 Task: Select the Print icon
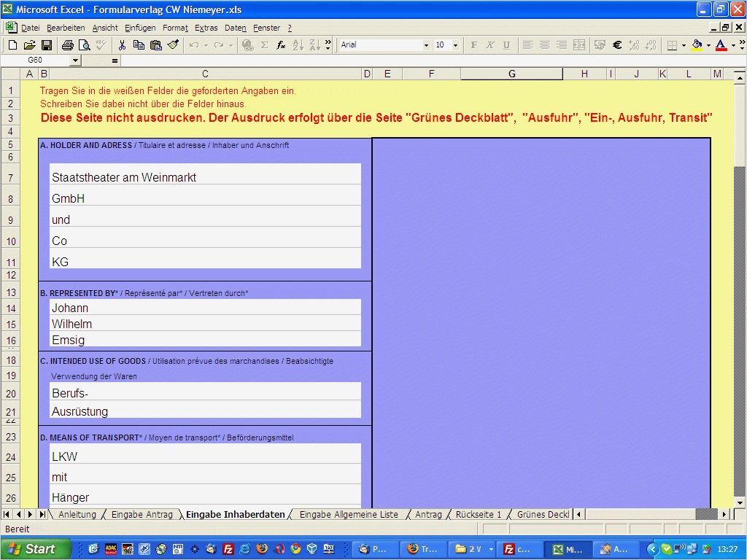pyautogui.click(x=67, y=45)
